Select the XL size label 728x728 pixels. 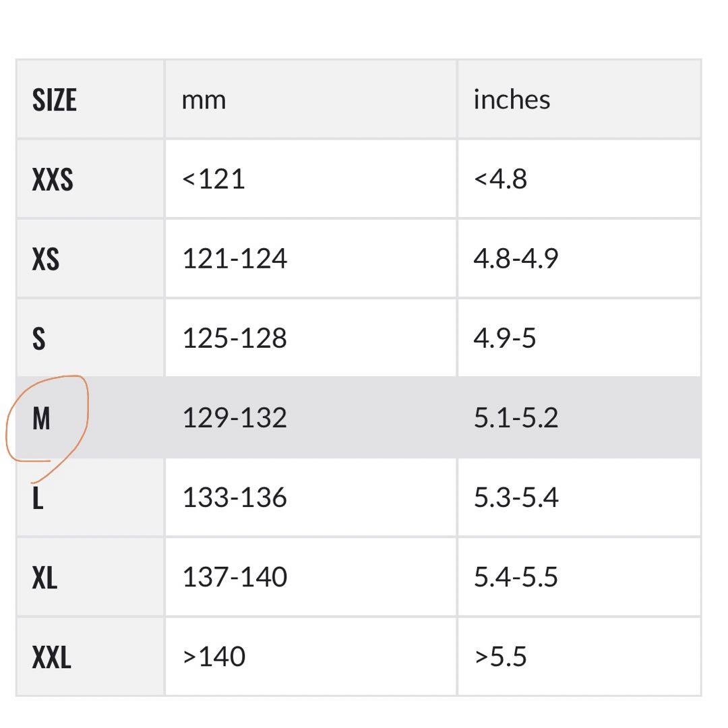click(44, 578)
